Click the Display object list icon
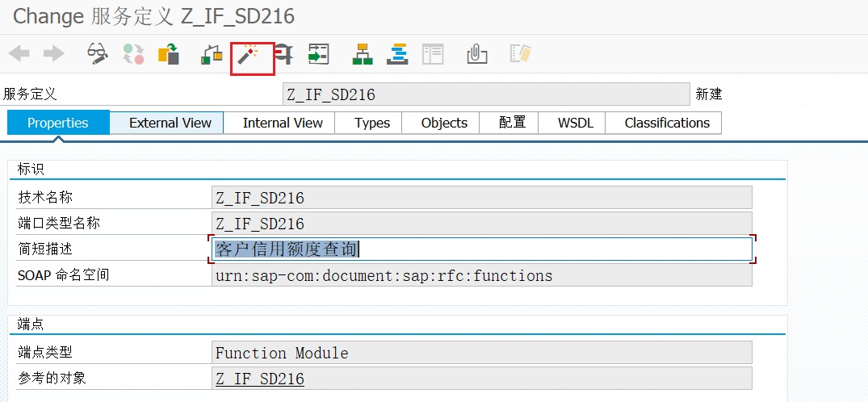Screen dimensions: 868x402 tap(319, 54)
